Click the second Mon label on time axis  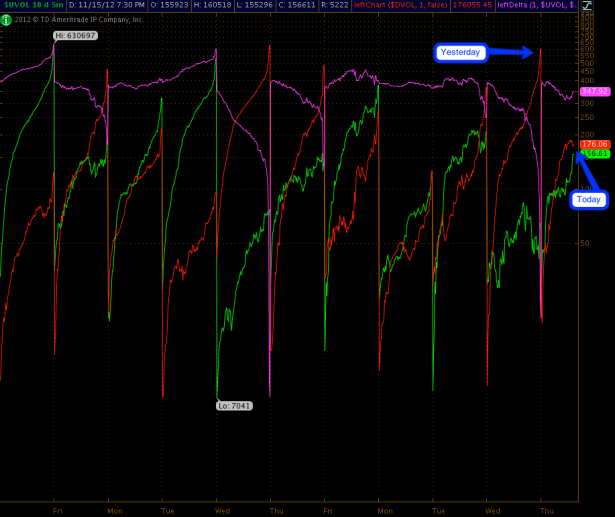pos(385,511)
